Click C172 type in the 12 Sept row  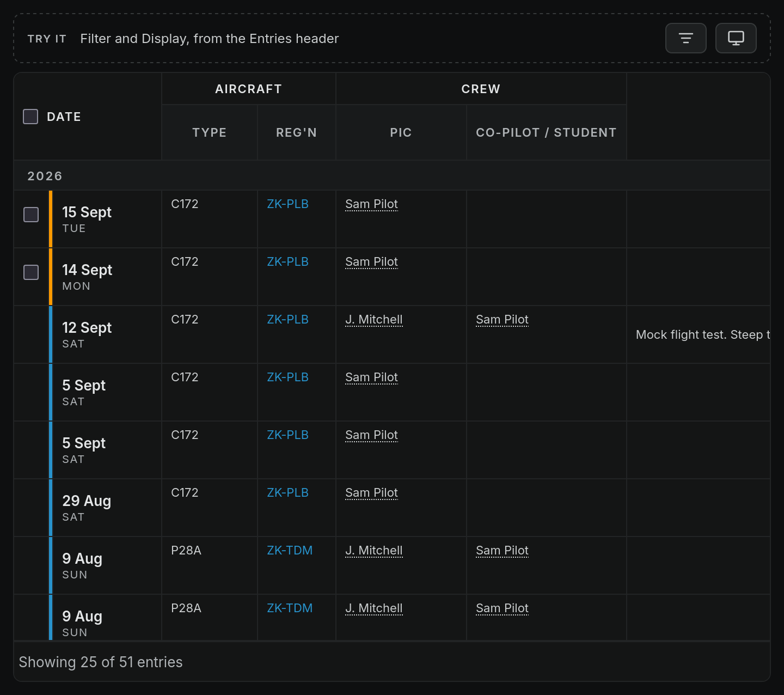(185, 319)
